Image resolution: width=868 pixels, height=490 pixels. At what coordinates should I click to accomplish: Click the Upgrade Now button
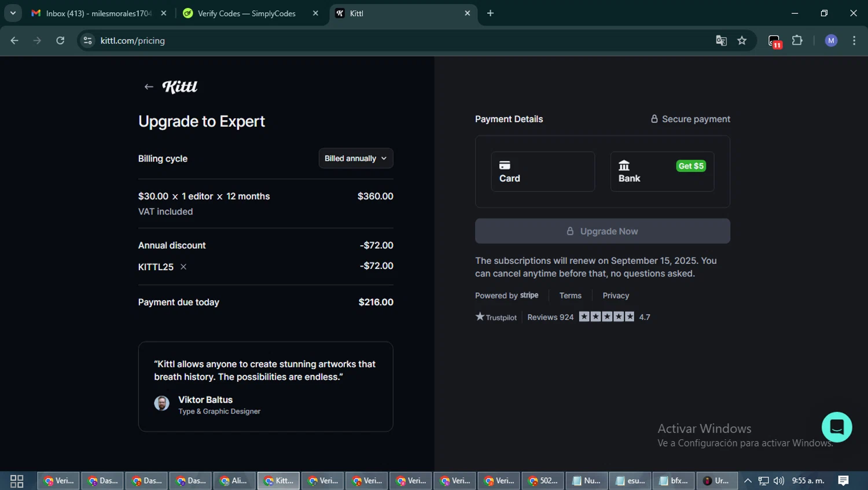(x=602, y=231)
